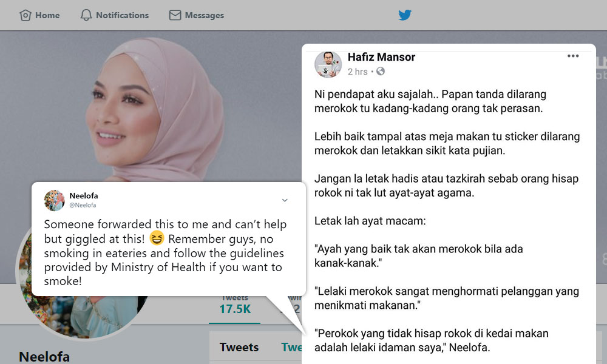Open the Home house icon
Screen dimensions: 607x364
point(25,15)
